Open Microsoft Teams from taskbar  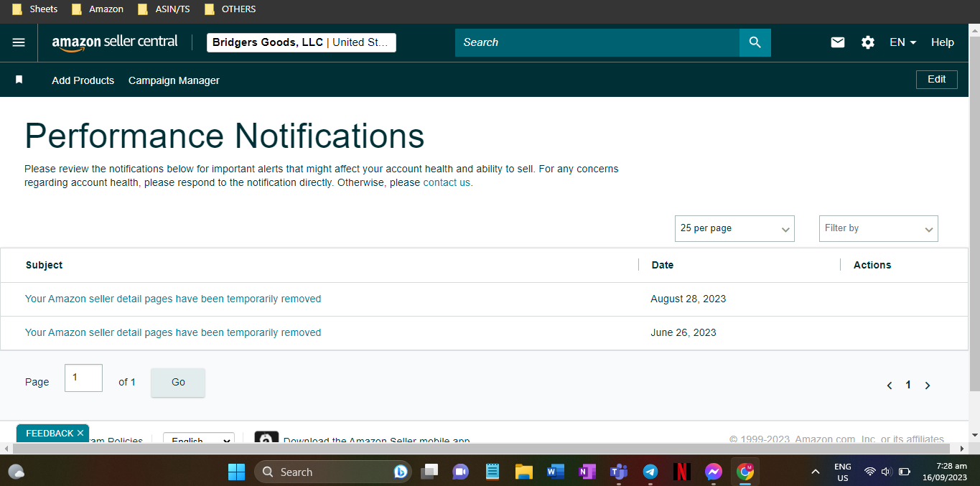(619, 472)
